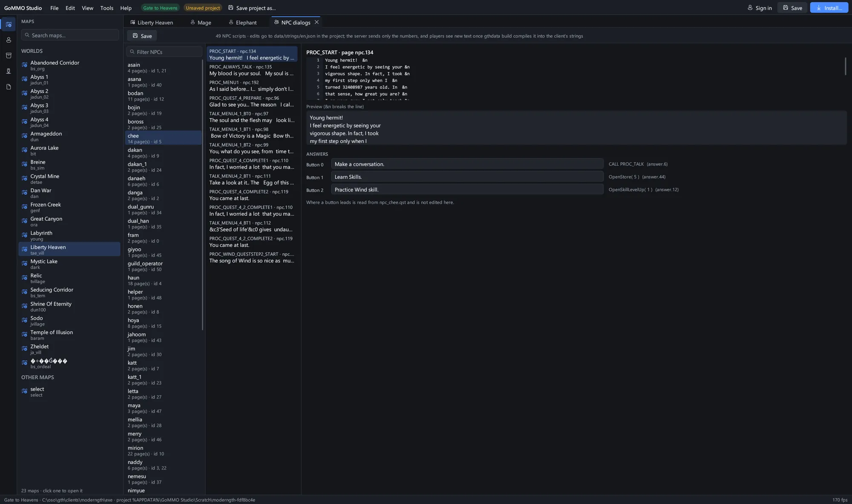Open the characters panel icon in sidebar
This screenshot has height=504, width=852.
tap(9, 40)
